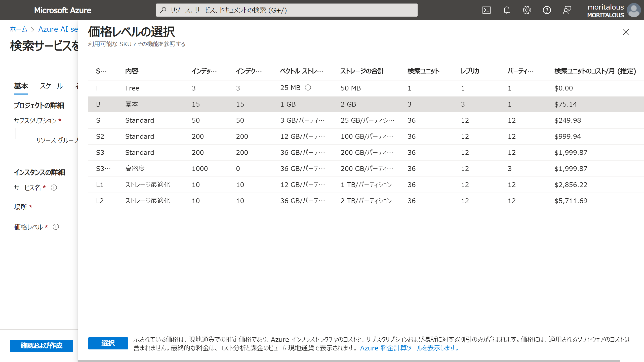Navigate to ホーム via breadcrumb
This screenshot has width=644, height=362.
18,29
